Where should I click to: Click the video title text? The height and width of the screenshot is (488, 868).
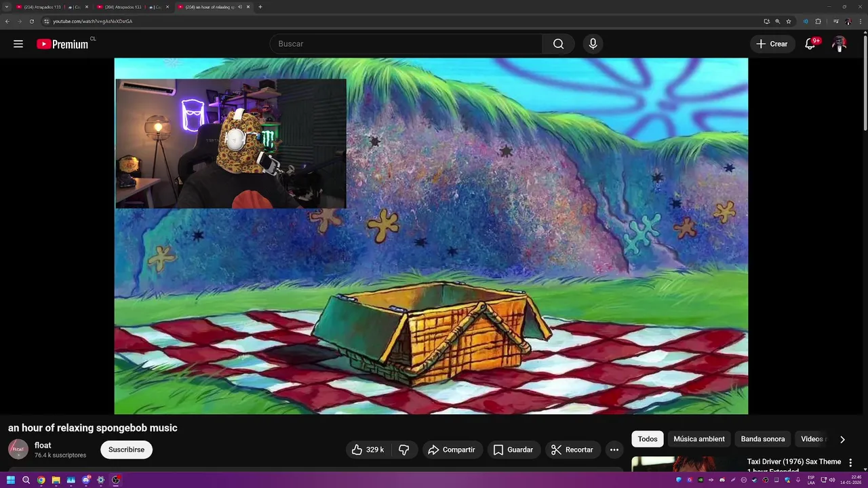pos(93,428)
